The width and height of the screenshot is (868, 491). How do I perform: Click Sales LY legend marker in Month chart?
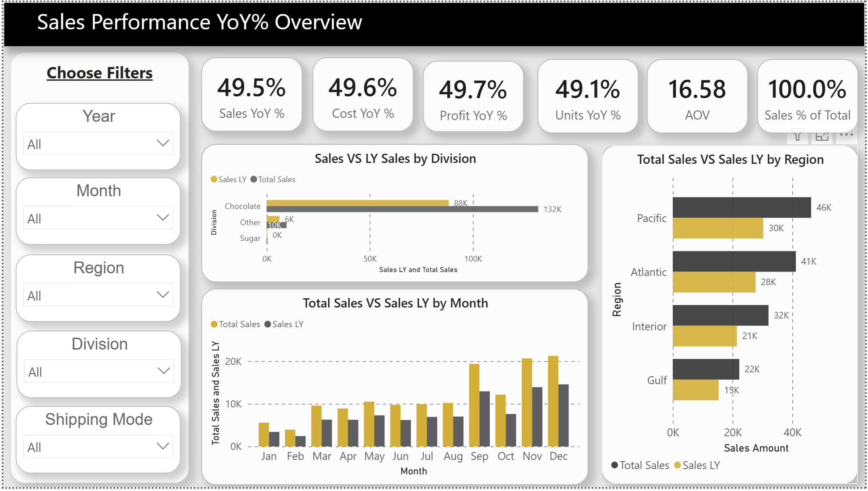[268, 324]
